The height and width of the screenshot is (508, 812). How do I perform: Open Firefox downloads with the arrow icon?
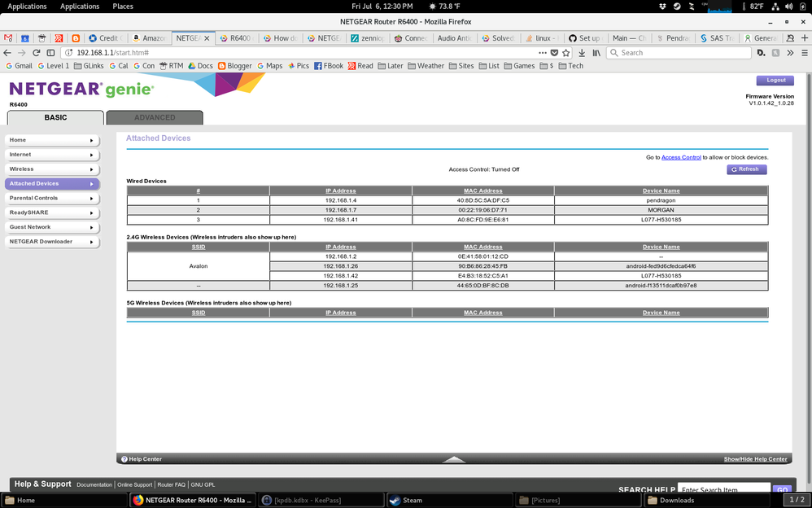point(582,51)
